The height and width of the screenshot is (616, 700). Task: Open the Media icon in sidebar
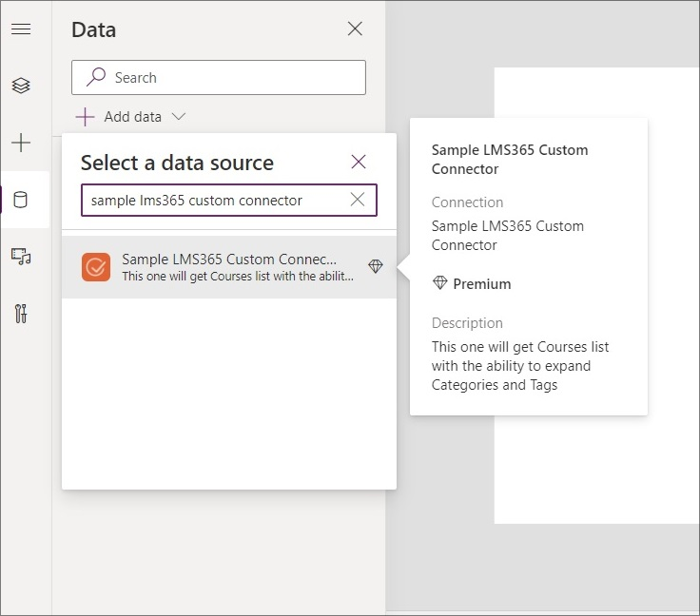pos(20,257)
